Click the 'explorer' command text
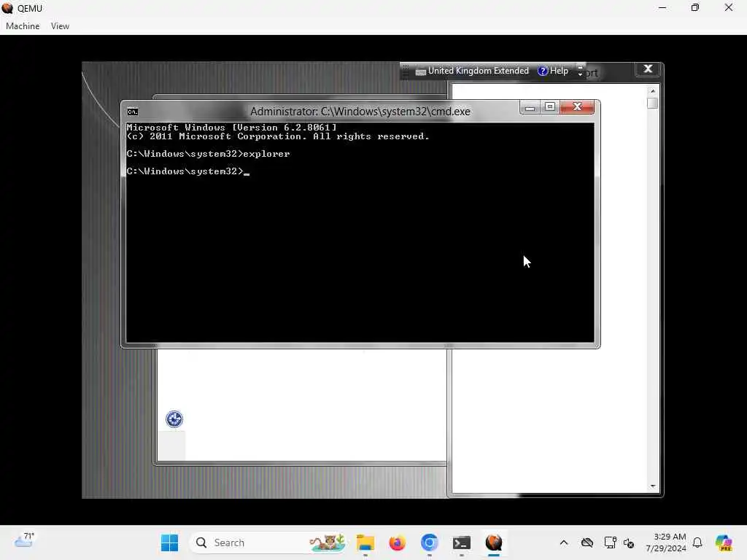The width and height of the screenshot is (747, 560). point(266,154)
